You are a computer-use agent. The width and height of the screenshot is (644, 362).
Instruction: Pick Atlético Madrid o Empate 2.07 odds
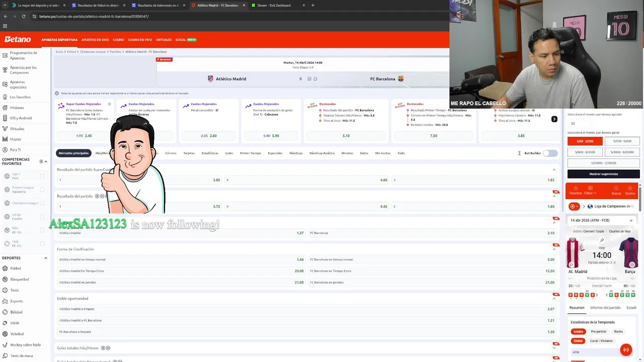pyautogui.click(x=307, y=309)
